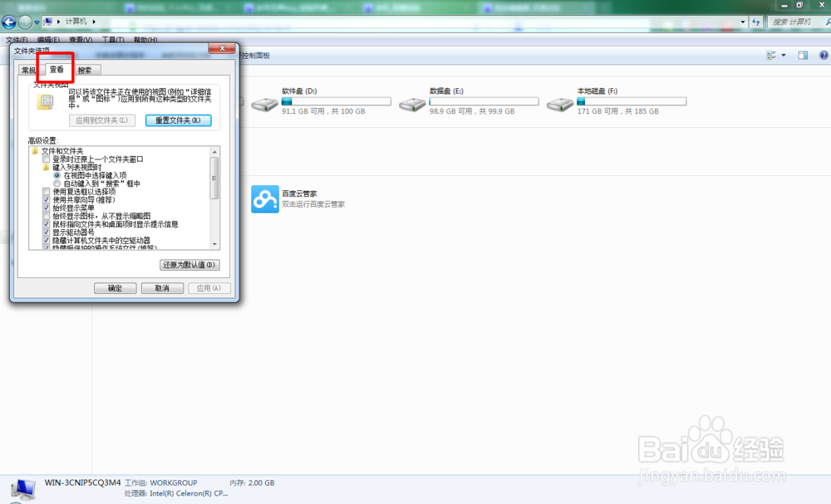Switch to the 搜索 tab
The width and height of the screenshot is (831, 504).
pyautogui.click(x=85, y=70)
